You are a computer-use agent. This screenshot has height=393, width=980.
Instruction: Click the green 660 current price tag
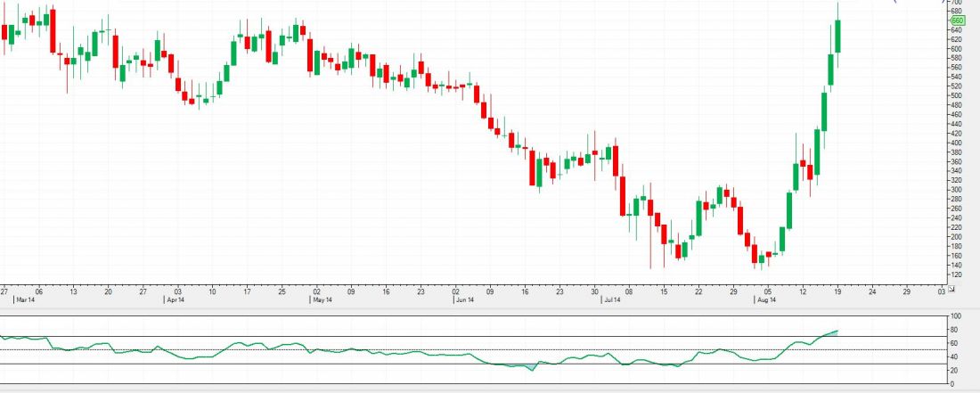tap(958, 20)
